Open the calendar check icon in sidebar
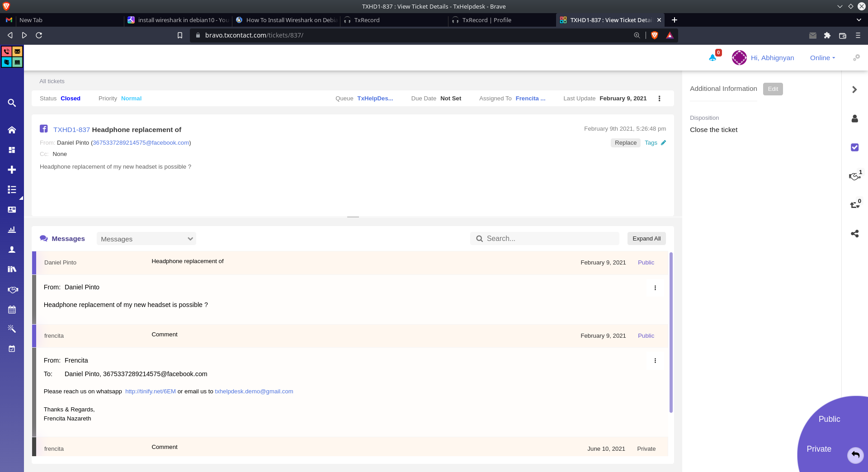868x472 pixels. click(12, 349)
